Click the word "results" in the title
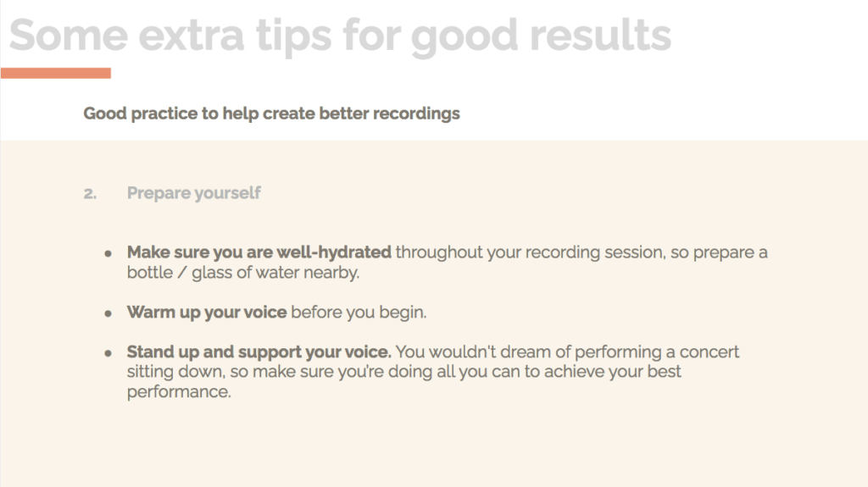 (x=600, y=36)
